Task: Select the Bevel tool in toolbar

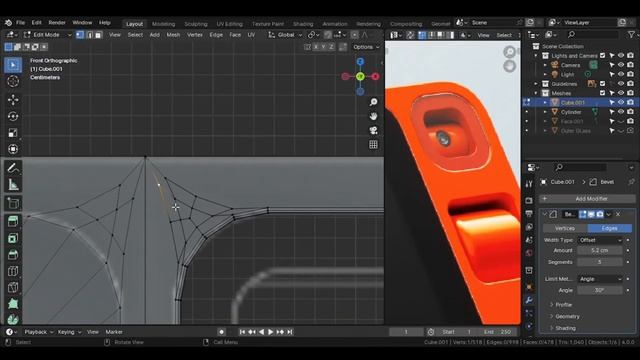Action: (13, 255)
